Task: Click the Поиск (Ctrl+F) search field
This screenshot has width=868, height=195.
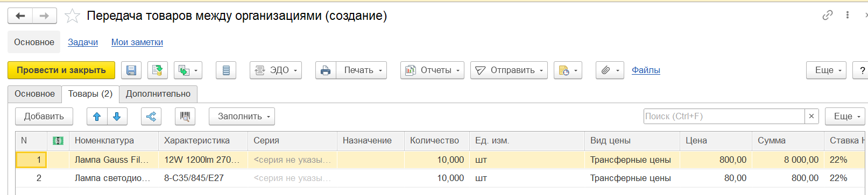Action: pos(724,117)
